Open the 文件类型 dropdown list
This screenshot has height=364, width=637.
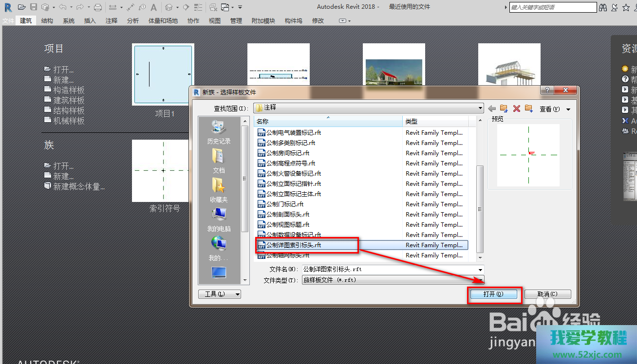coord(480,280)
